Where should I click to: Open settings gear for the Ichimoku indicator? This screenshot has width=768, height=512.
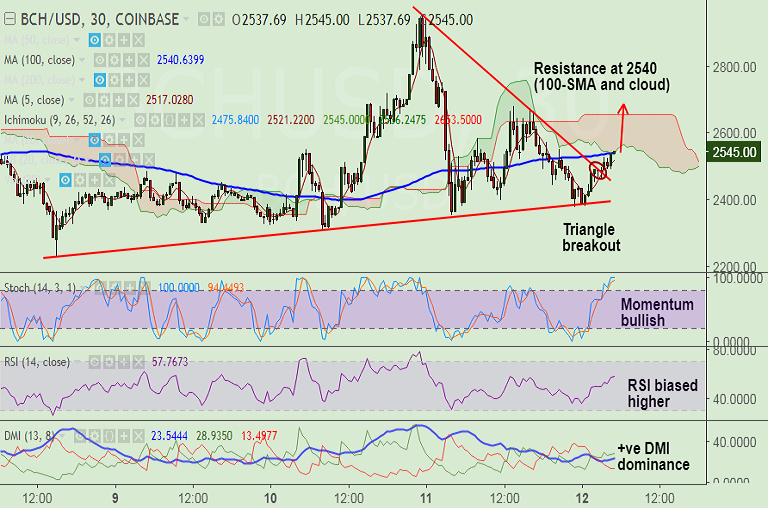[155, 120]
